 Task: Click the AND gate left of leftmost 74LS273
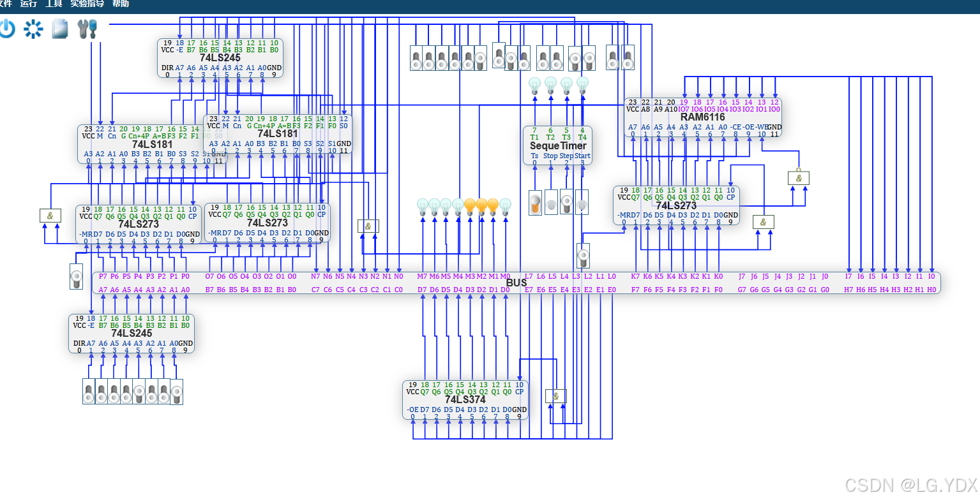point(50,216)
